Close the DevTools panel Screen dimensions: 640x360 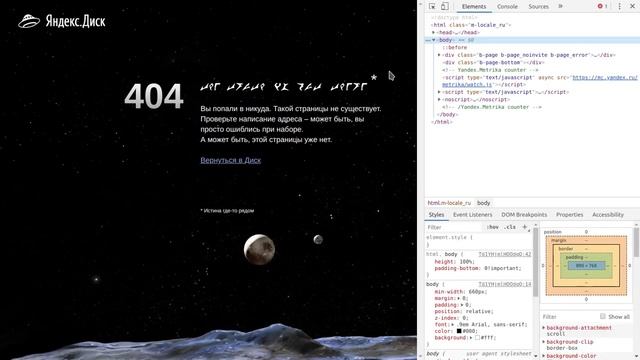click(x=632, y=6)
